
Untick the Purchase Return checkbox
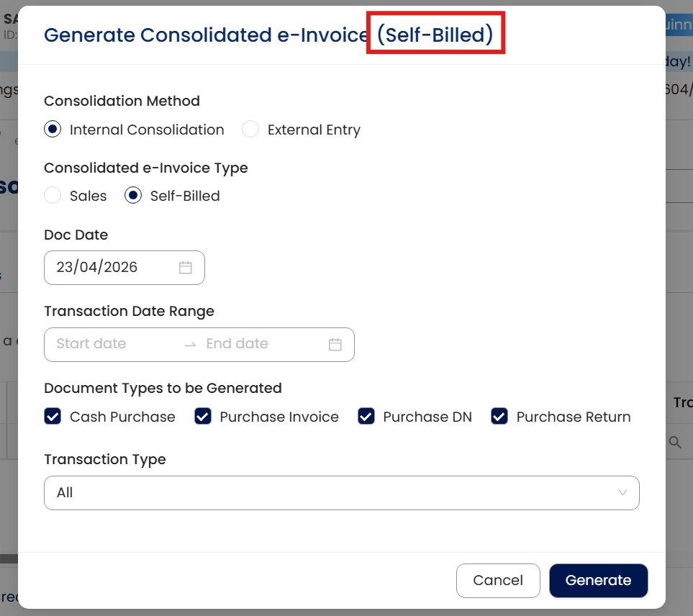click(x=499, y=417)
